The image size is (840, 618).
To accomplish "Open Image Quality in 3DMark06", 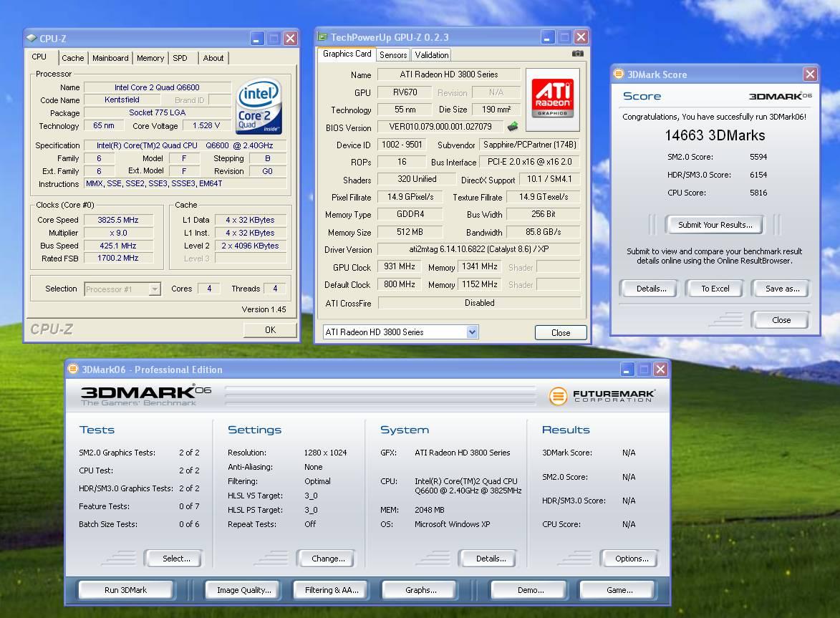I will pyautogui.click(x=243, y=590).
